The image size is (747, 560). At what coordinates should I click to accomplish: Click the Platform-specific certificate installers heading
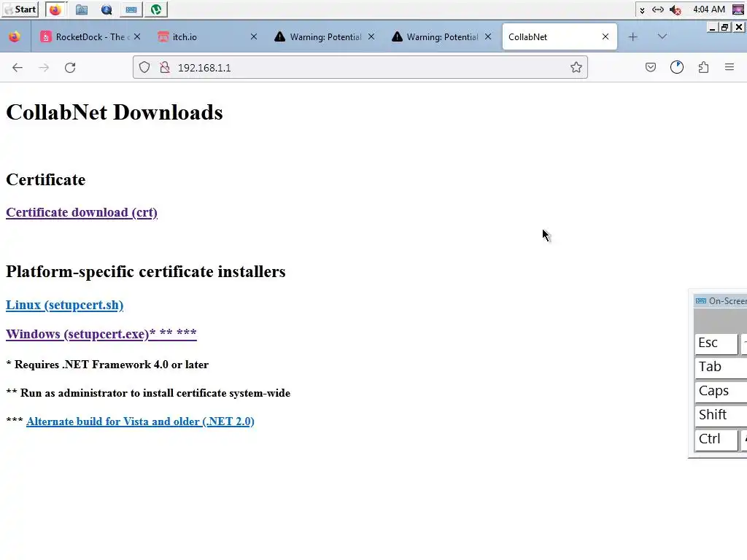[146, 271]
